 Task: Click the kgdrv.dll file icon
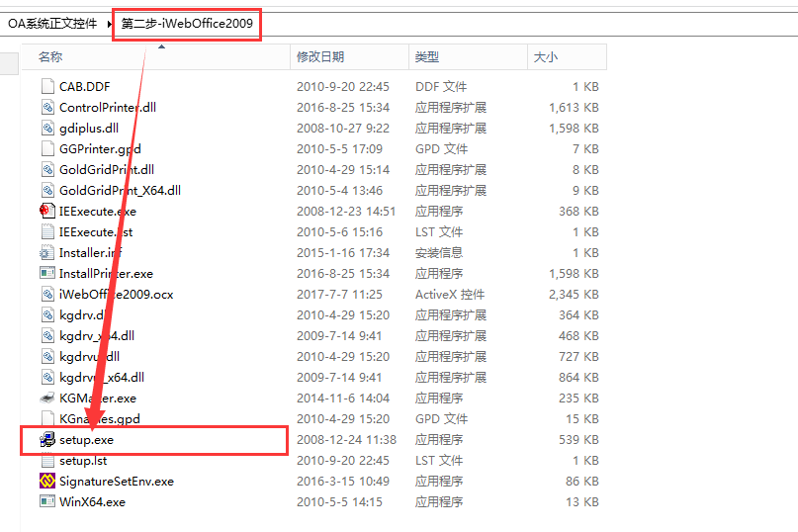point(47,314)
